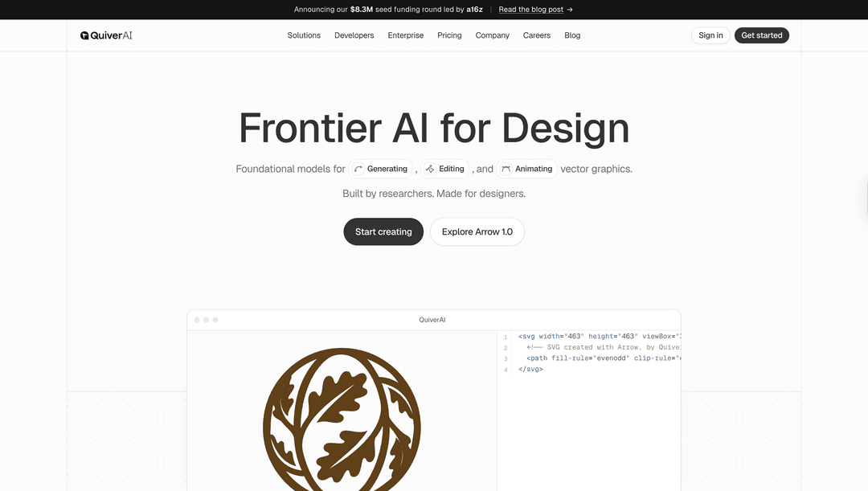Open Explore Arrow 1.0
The width and height of the screenshot is (868, 491).
[x=477, y=231]
